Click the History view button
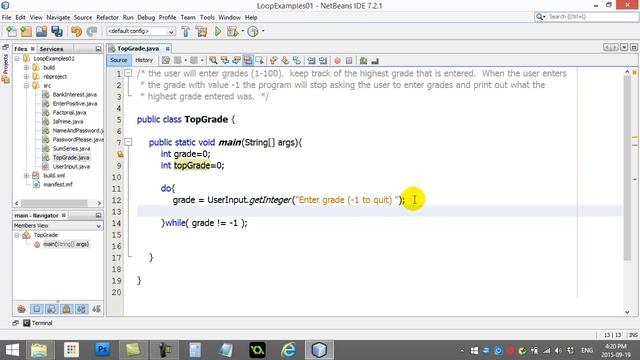Image resolution: width=640 pixels, height=360 pixels. point(144,60)
